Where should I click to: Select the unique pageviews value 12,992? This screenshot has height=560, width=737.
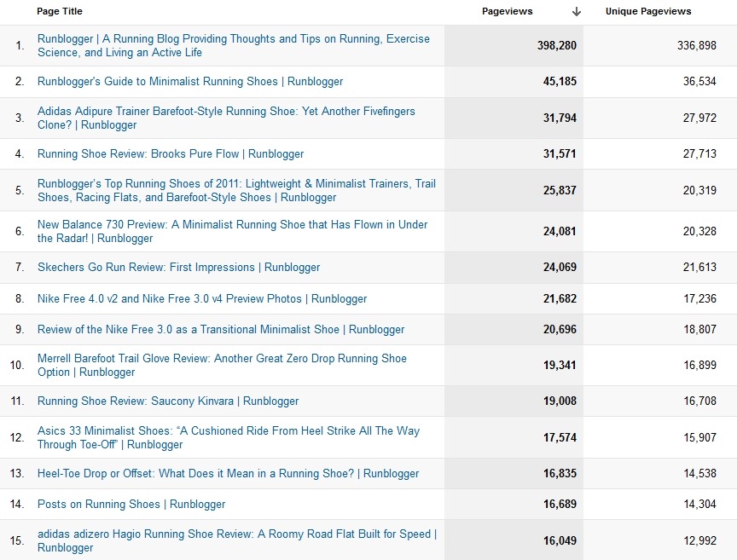pos(699,540)
